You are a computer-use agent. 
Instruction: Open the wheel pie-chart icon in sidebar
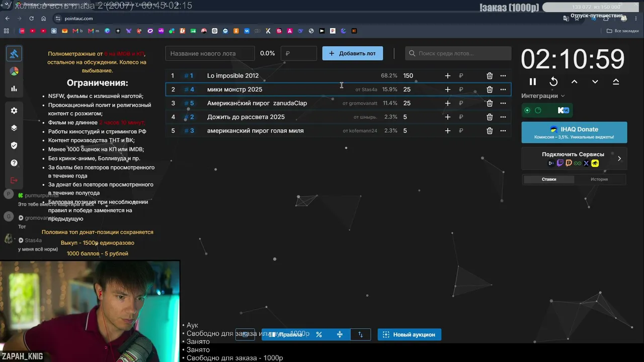pyautogui.click(x=14, y=71)
